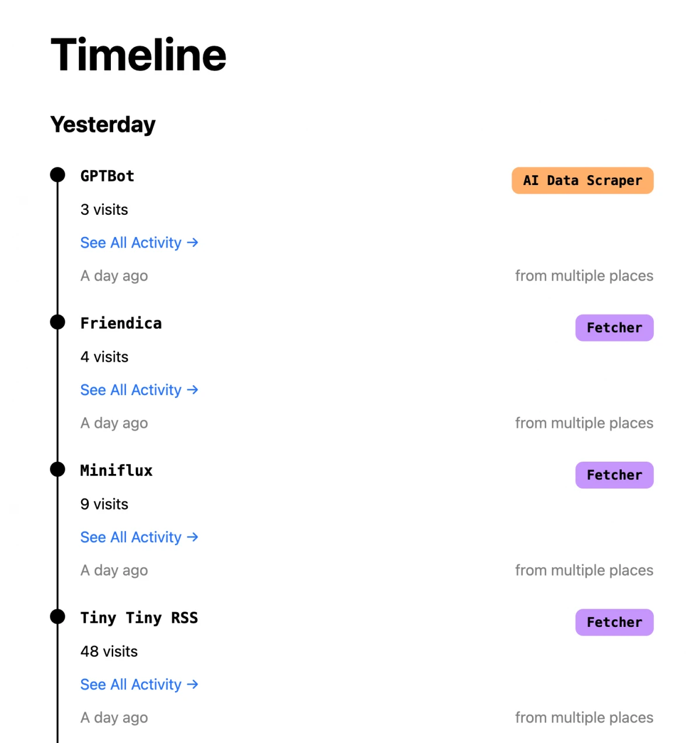700x743 pixels.
Task: Click the AI Data Scraper badge
Action: click(x=583, y=180)
